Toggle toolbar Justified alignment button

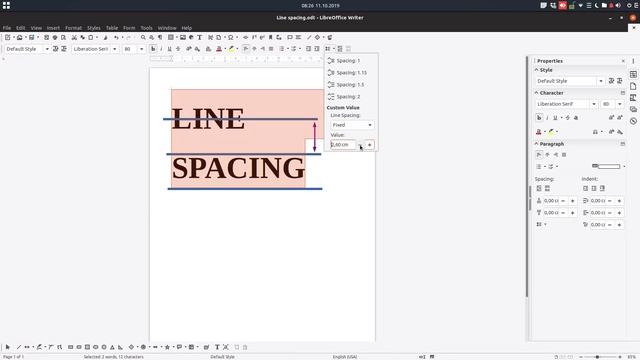pos(271,49)
